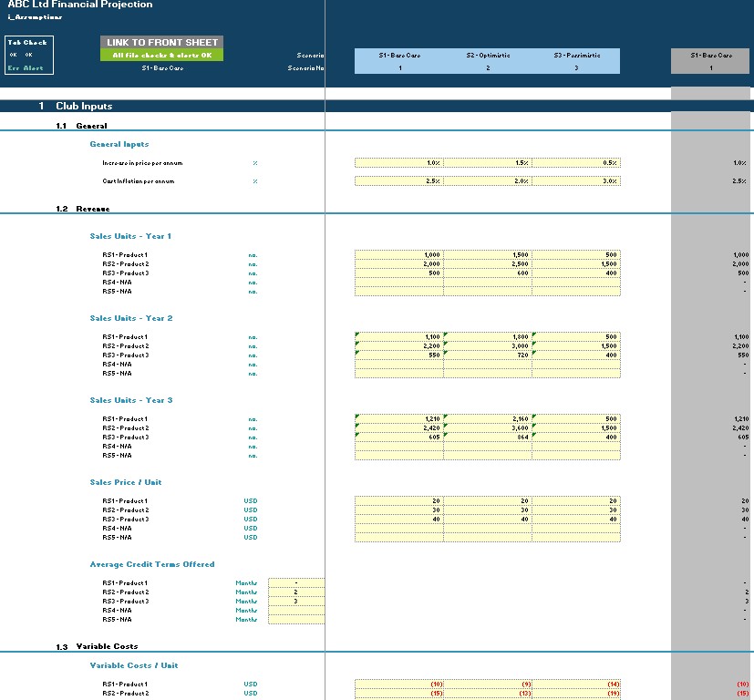Click the green All file checks & alerts OK box
Image resolution: width=754 pixels, height=700 pixels.
pos(162,56)
